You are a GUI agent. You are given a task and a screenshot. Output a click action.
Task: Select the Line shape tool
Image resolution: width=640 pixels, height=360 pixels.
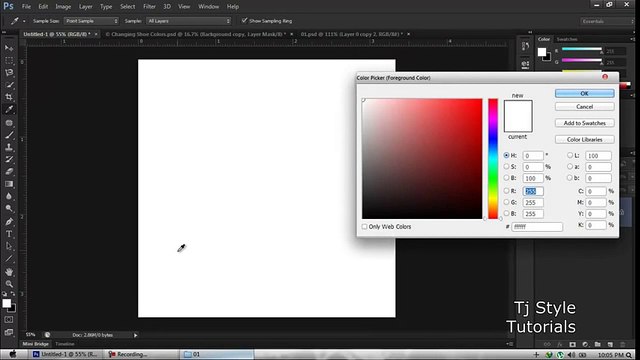(x=9, y=258)
